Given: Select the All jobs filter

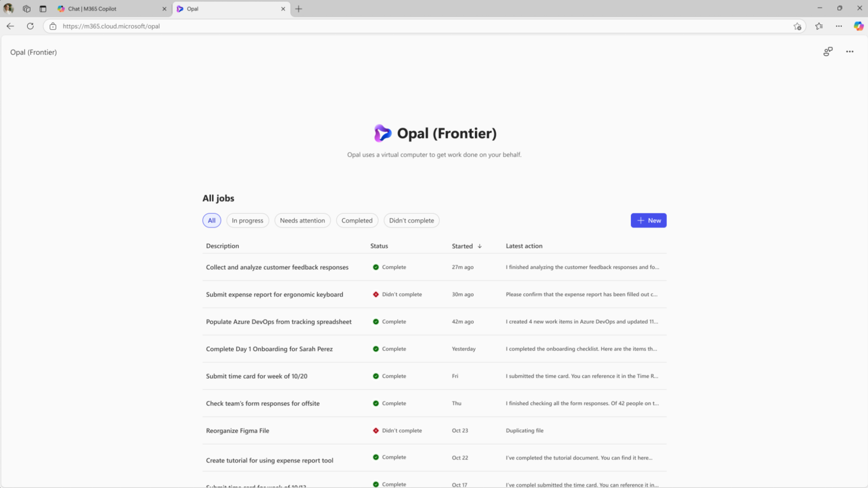Looking at the screenshot, I should coord(212,221).
